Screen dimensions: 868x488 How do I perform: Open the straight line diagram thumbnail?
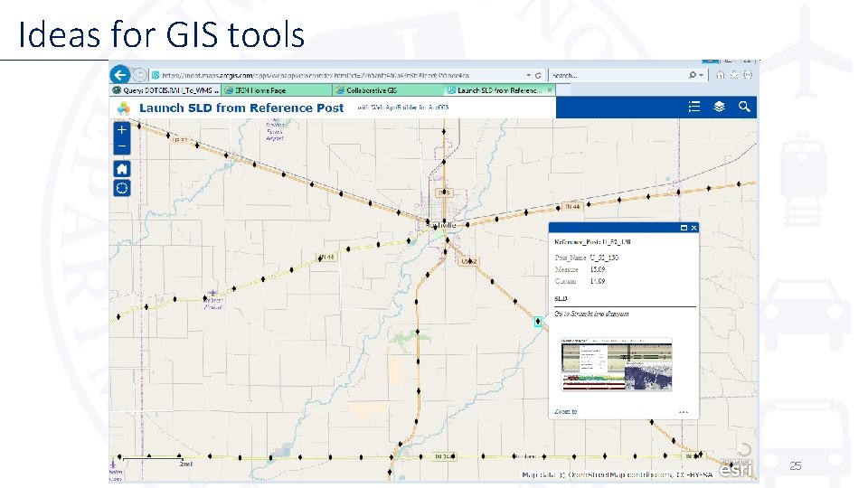point(617,364)
